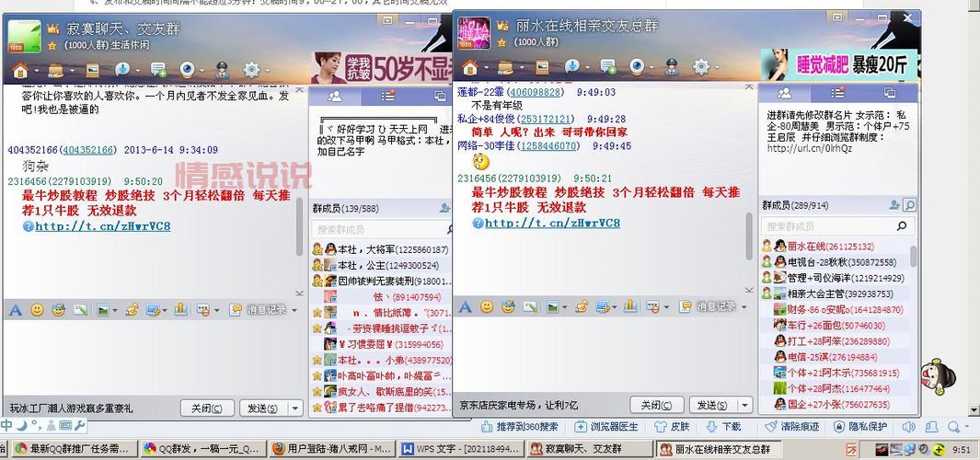The width and height of the screenshot is (980, 460).
Task: Expand the send options arrow in the 丽水在线 window
Action: (744, 405)
